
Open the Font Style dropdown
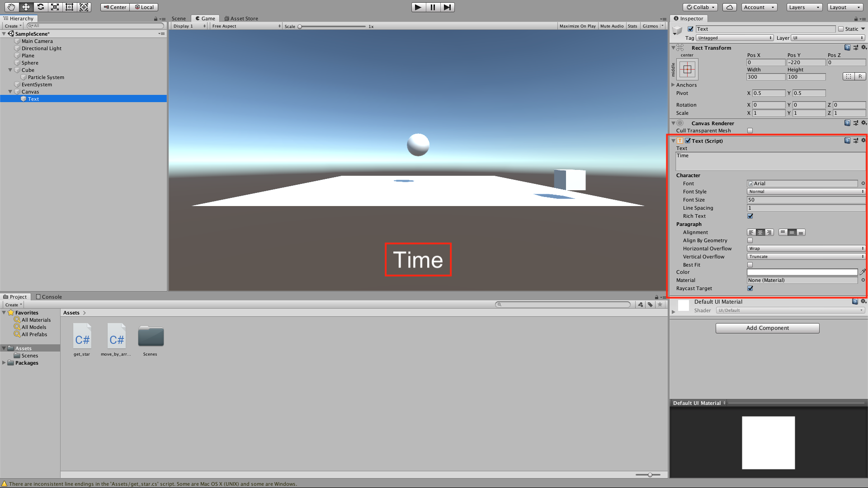click(806, 192)
